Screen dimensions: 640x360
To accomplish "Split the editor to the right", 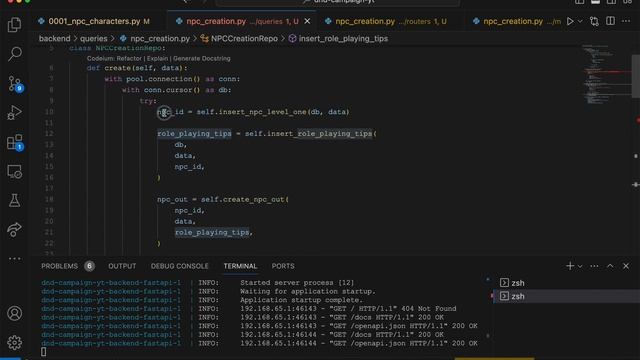I will pos(610,21).
